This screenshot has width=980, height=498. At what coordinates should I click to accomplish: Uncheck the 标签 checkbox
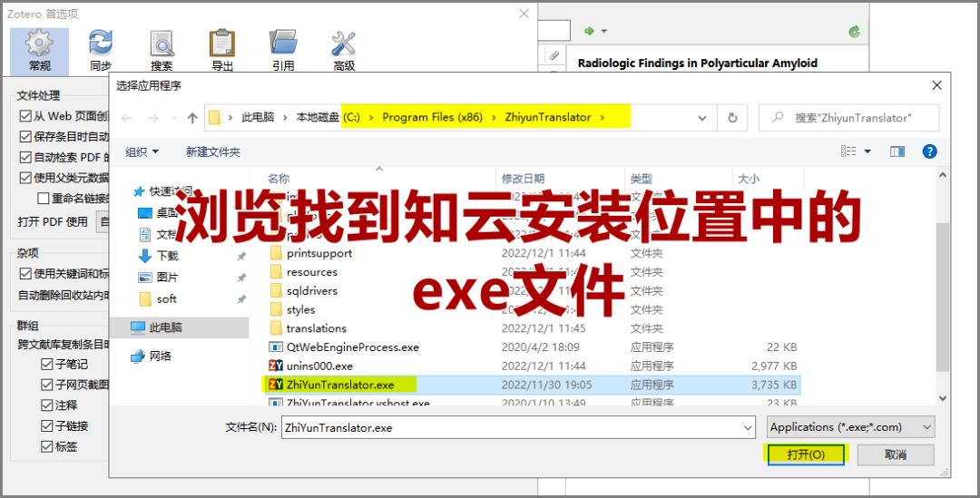pyautogui.click(x=47, y=447)
